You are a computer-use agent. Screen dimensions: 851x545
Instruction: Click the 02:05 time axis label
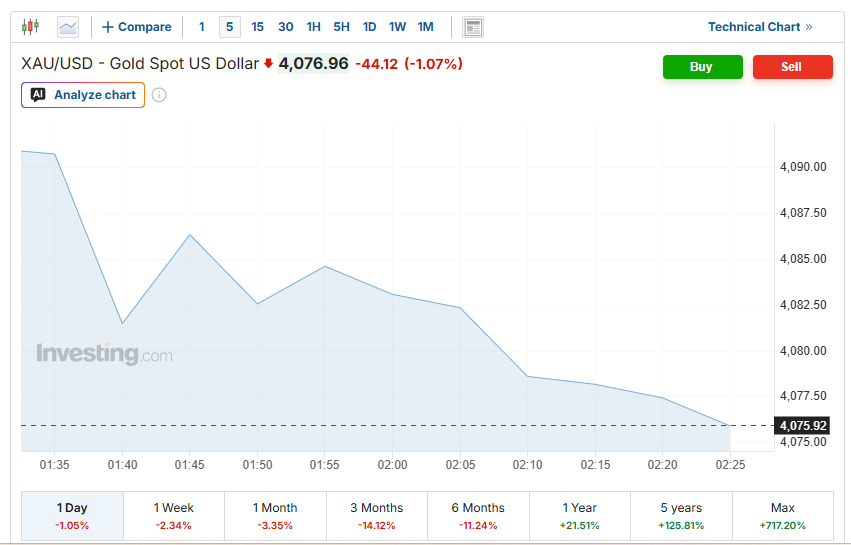pyautogui.click(x=460, y=465)
